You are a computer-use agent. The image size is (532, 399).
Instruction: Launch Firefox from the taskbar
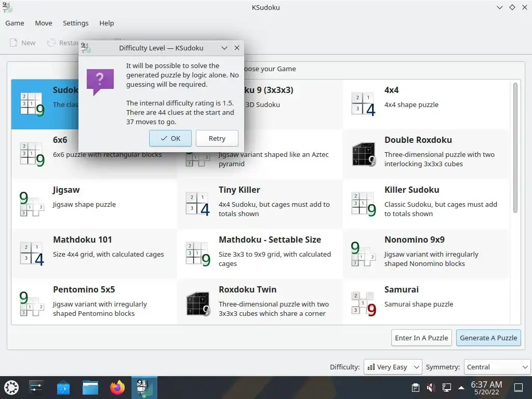[117, 388]
